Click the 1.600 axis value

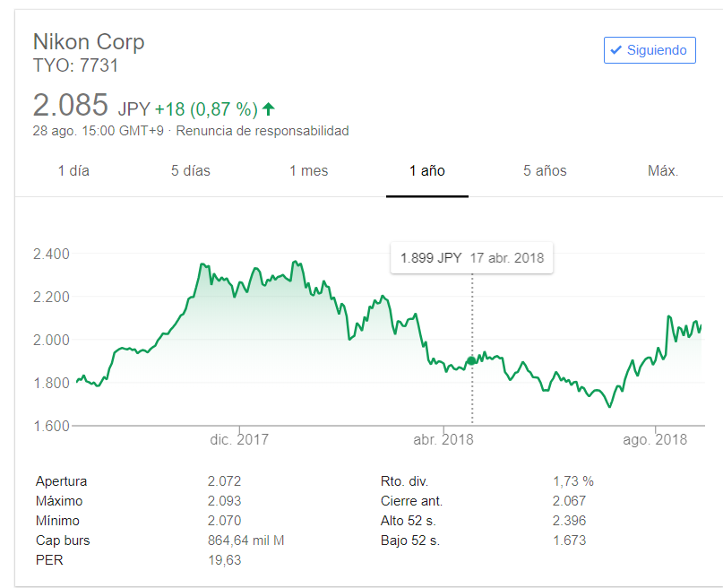click(51, 426)
